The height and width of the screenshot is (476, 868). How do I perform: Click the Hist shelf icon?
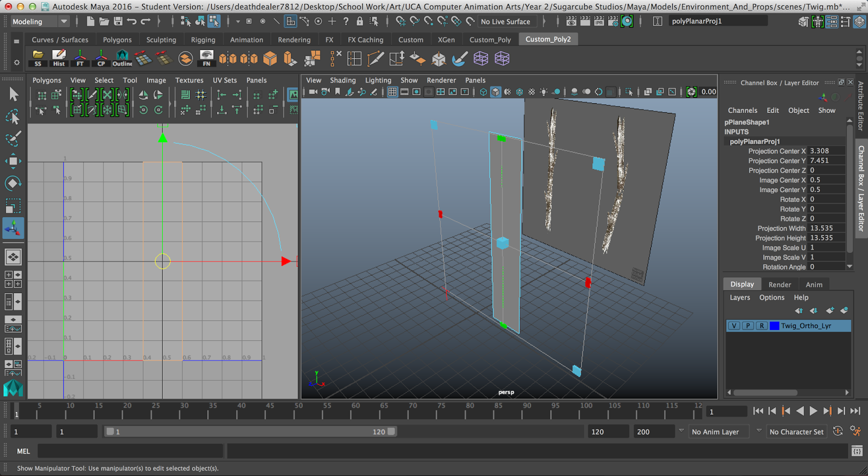tap(59, 58)
